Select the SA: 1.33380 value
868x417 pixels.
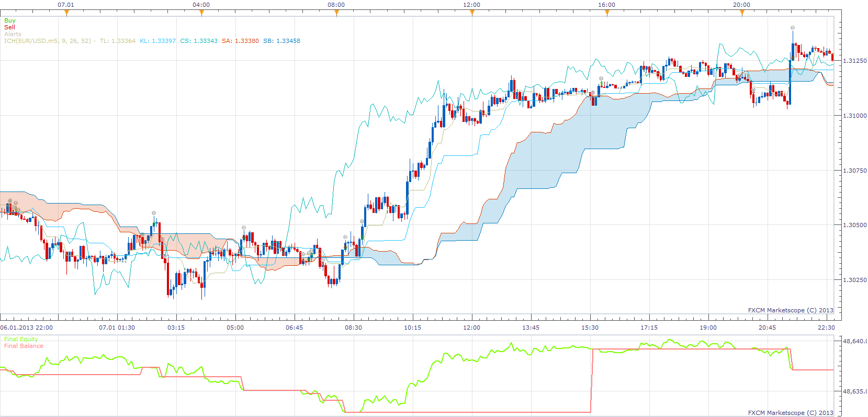tap(240, 41)
